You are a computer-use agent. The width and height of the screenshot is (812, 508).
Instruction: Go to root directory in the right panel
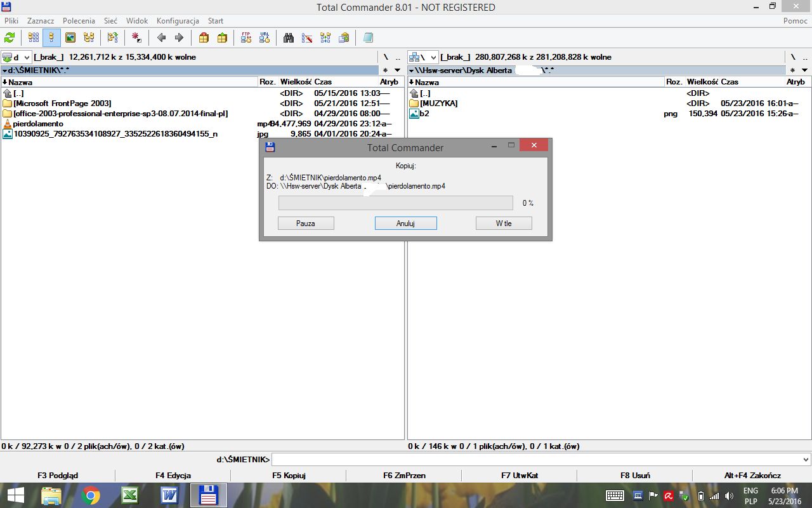pyautogui.click(x=792, y=57)
